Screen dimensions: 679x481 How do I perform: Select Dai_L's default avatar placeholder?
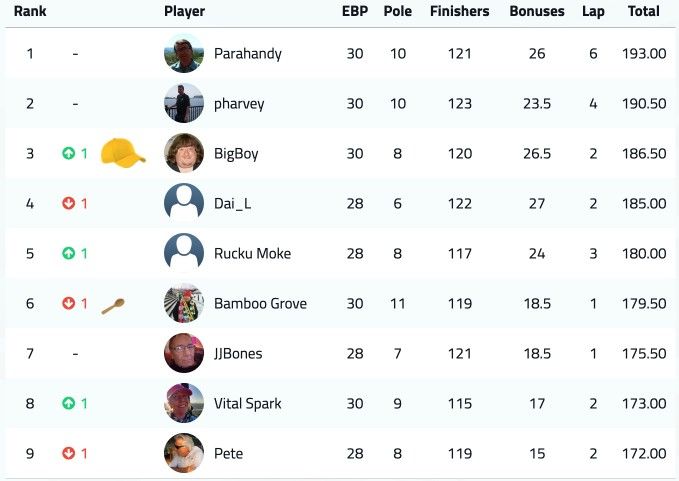[184, 203]
